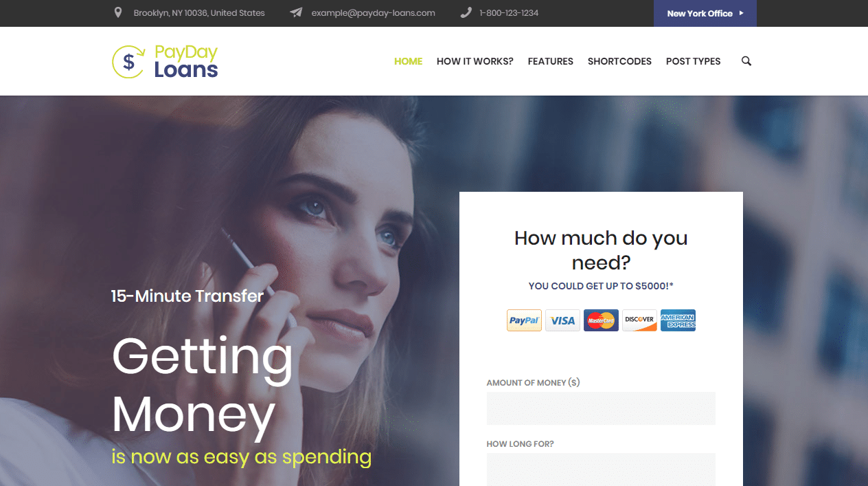The height and width of the screenshot is (486, 868).
Task: Expand the New York Office dropdown
Action: coord(705,13)
